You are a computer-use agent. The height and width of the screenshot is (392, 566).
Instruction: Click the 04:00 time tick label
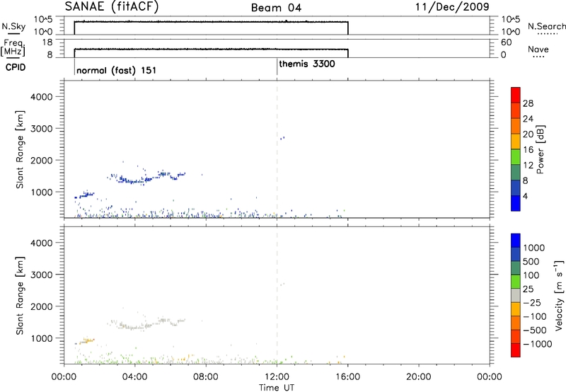pos(134,377)
